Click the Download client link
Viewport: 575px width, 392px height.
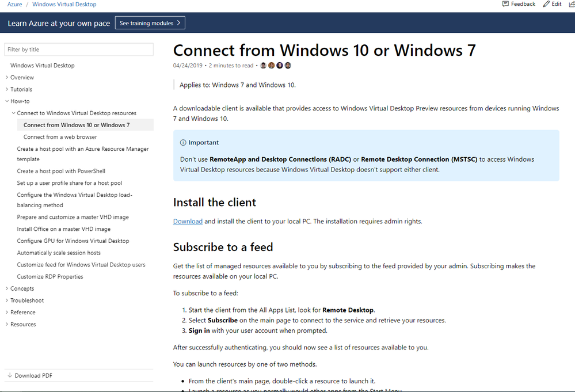point(188,221)
